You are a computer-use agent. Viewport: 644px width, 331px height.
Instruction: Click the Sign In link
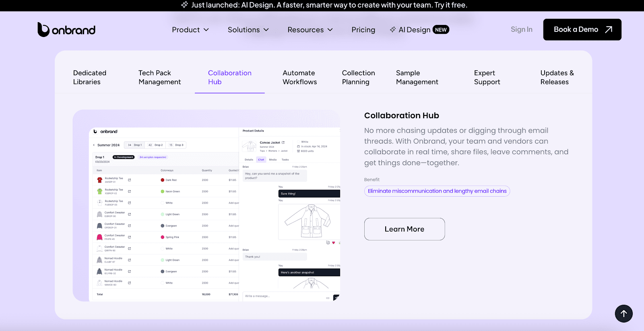tap(522, 29)
